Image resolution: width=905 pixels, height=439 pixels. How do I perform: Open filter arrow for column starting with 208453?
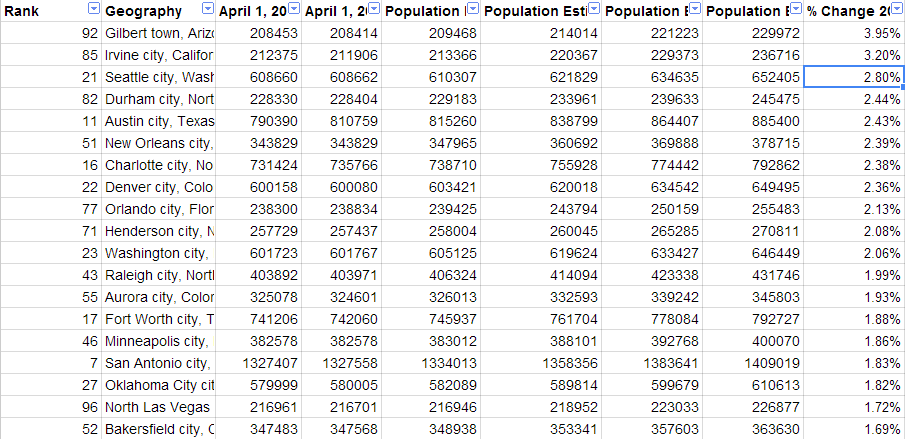[x=293, y=10]
